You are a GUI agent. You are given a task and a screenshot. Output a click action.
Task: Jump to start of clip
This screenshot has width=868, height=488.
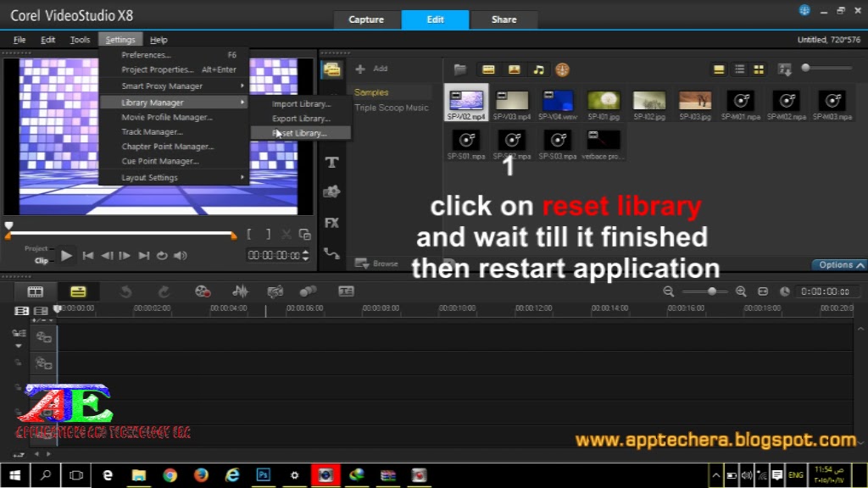tap(88, 256)
